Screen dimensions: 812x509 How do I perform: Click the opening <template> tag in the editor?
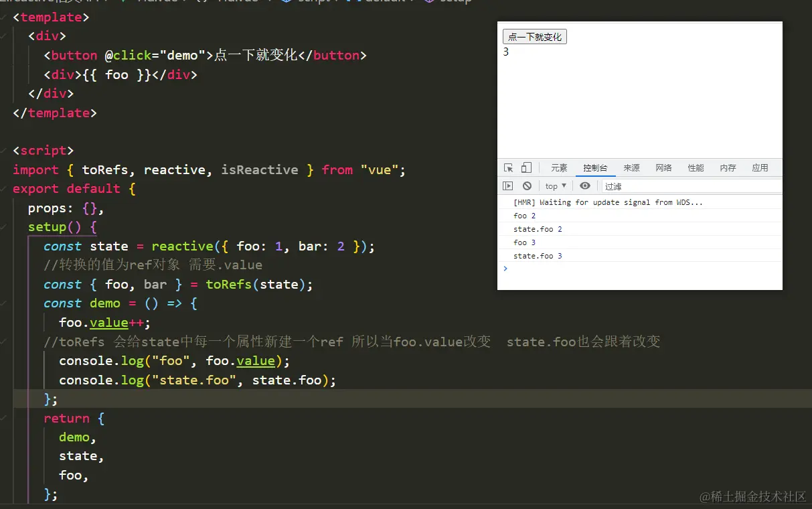(x=51, y=17)
